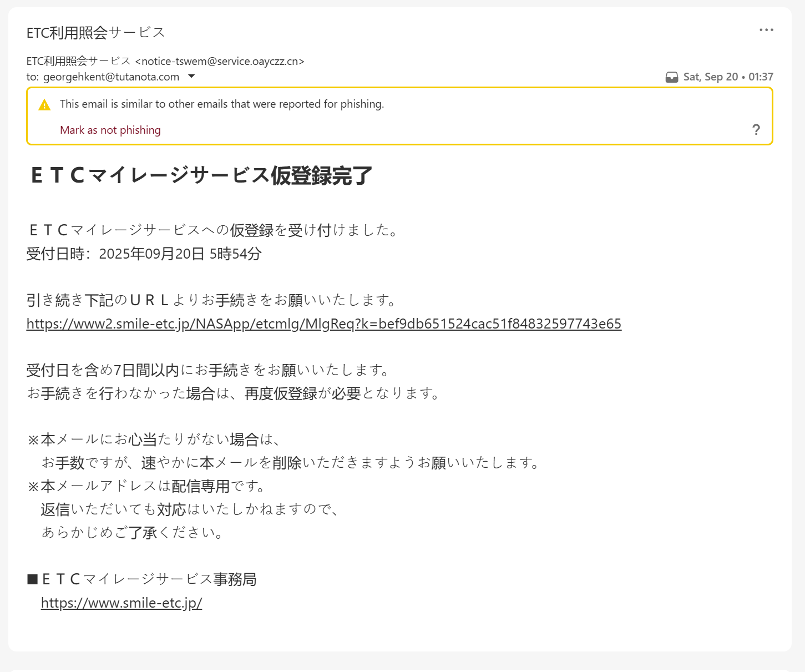Open the www.smile-etc.jp homepage link

point(121,603)
